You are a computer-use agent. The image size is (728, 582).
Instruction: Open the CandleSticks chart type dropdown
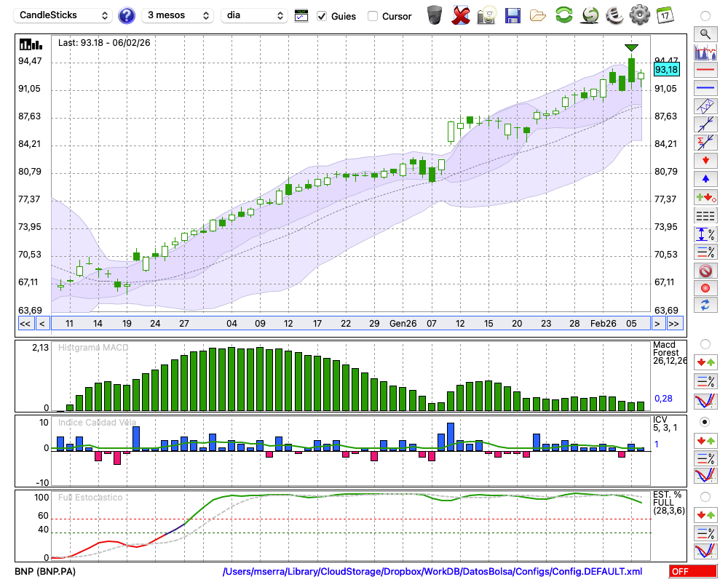(x=64, y=15)
